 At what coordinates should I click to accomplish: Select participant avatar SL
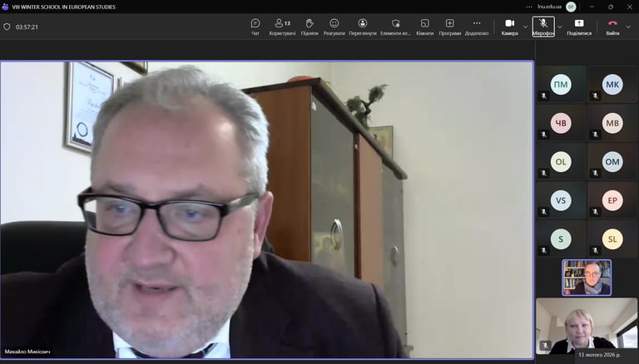click(x=612, y=239)
